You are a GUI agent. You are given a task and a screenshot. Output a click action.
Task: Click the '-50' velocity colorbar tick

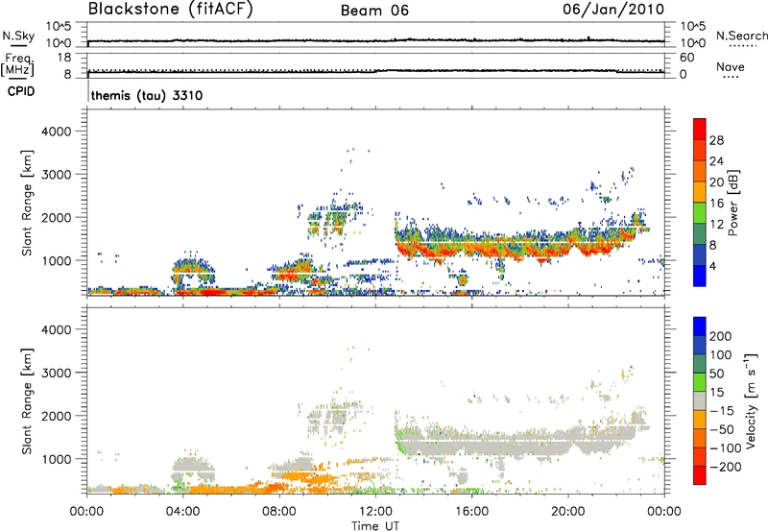(x=722, y=429)
